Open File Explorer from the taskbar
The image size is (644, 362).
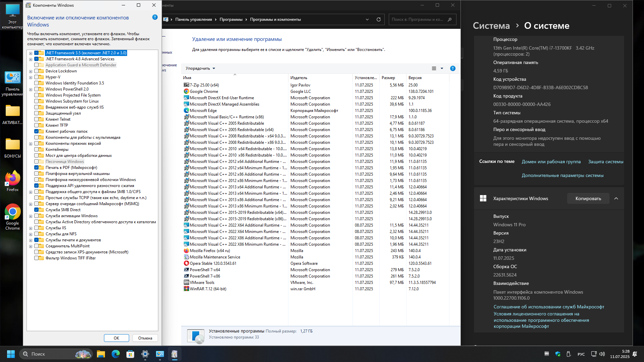point(101,354)
